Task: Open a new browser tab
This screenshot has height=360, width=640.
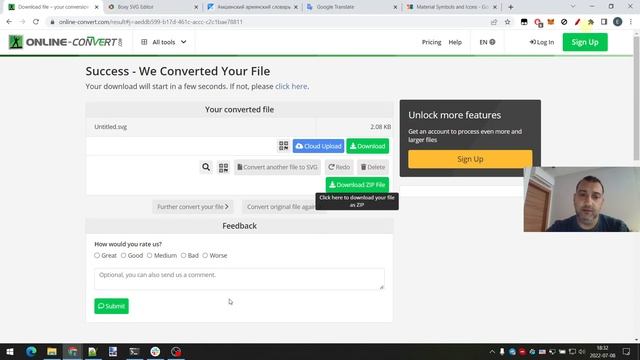Action: click(511, 7)
